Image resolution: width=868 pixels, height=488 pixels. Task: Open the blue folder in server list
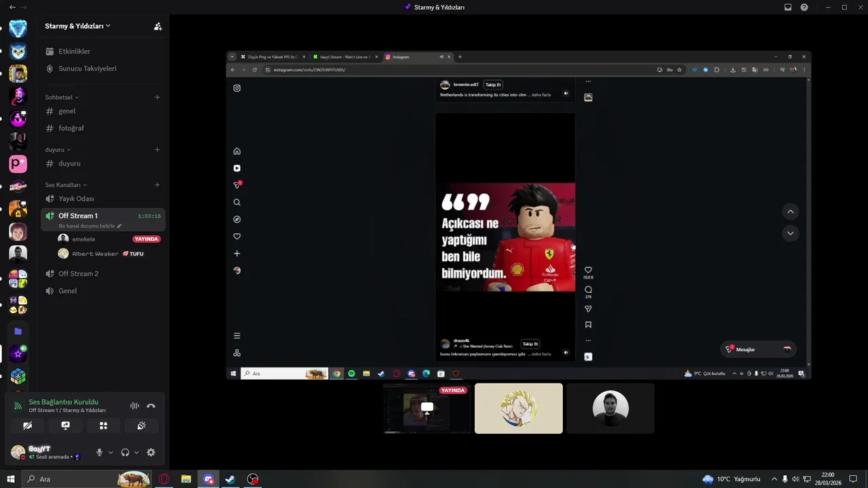click(x=18, y=331)
